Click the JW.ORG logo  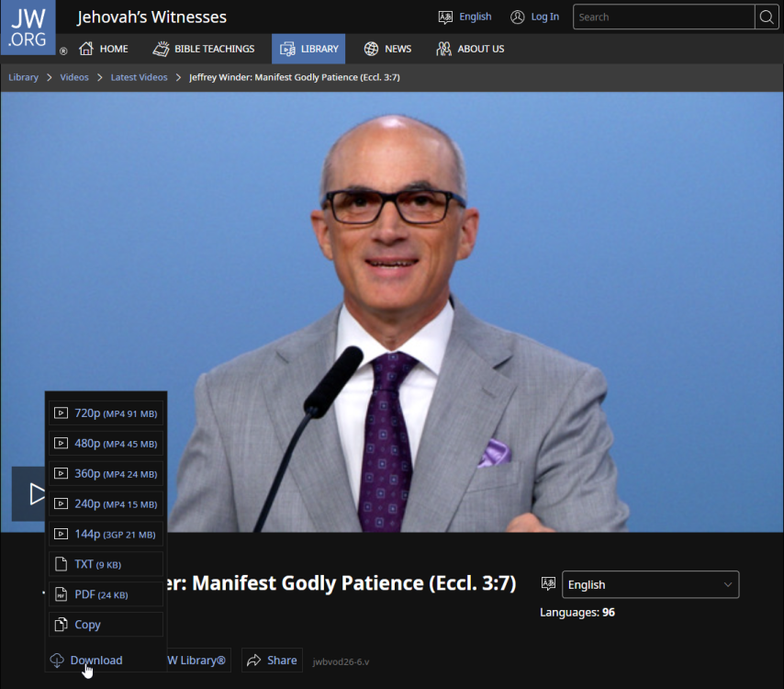coord(28,27)
